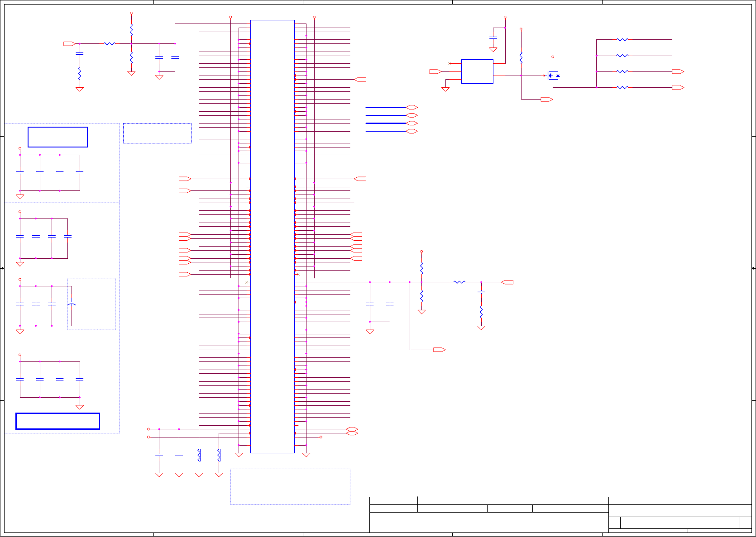Select the port on the branch dropping below the divider net

[440, 350]
